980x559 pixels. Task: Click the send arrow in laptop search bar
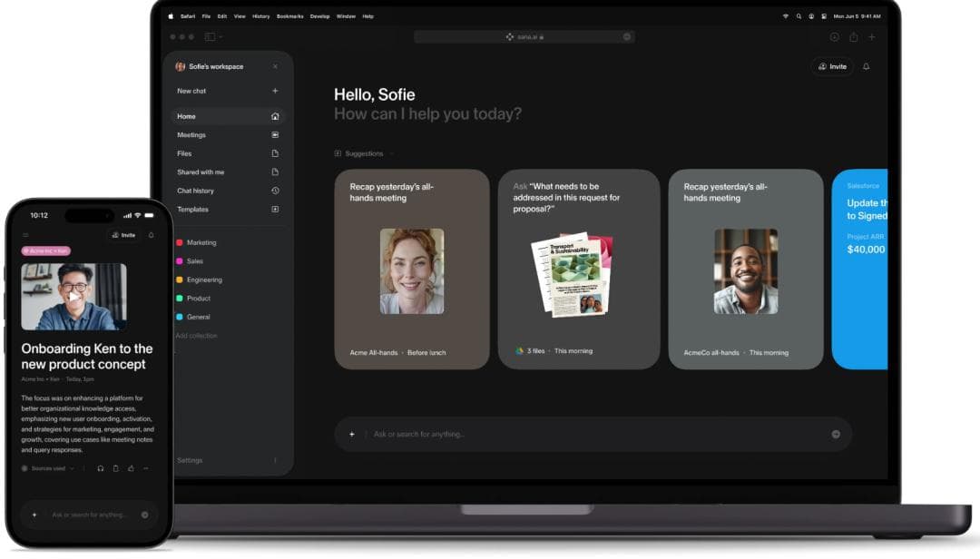pos(836,434)
